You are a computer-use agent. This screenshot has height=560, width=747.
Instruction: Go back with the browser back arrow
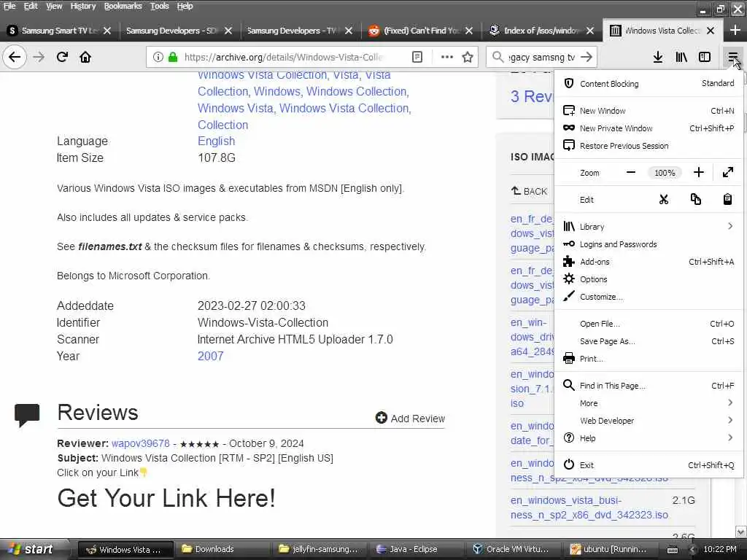click(x=15, y=57)
